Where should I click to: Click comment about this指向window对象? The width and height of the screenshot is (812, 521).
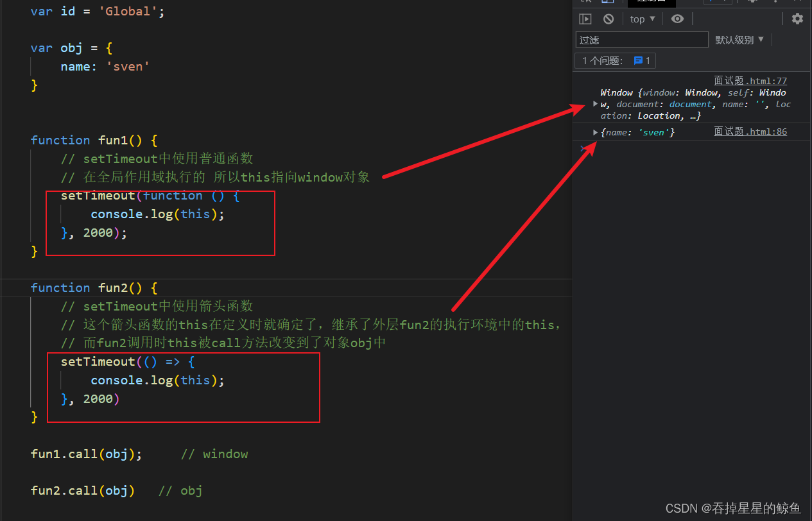click(215, 177)
